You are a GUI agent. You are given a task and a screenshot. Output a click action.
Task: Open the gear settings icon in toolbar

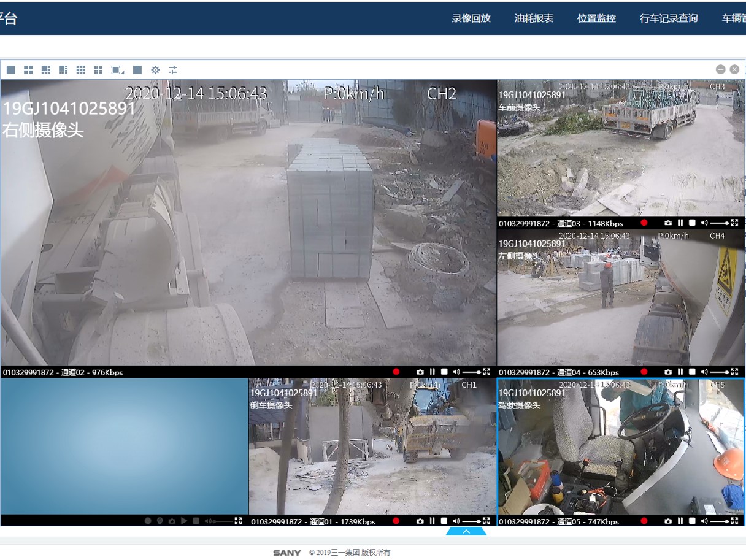(x=155, y=70)
